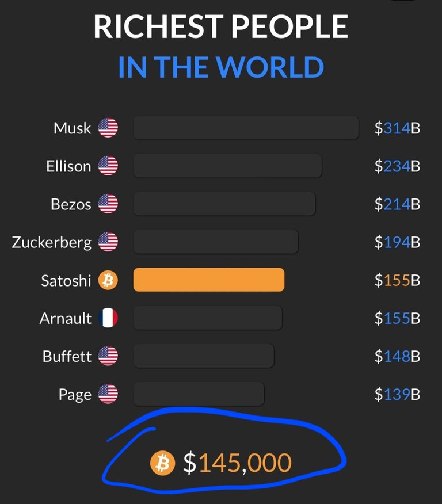The height and width of the screenshot is (504, 442).
Task: Click the $314B value for Musk
Action: point(397,128)
